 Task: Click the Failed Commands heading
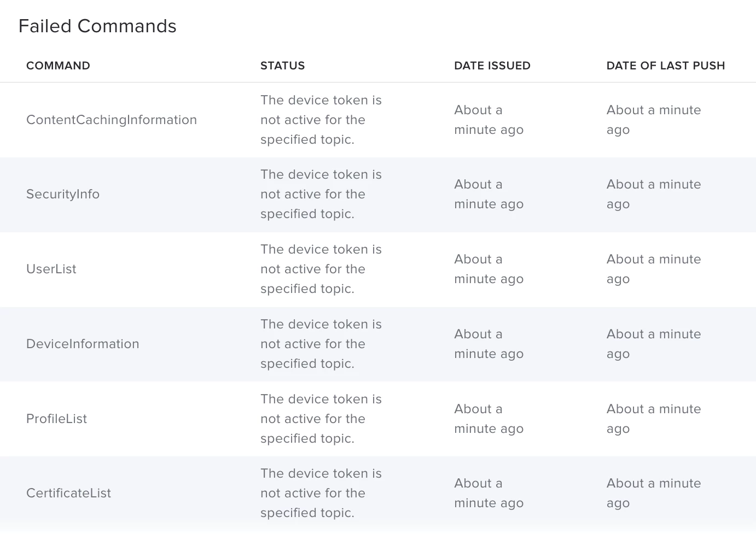click(97, 26)
